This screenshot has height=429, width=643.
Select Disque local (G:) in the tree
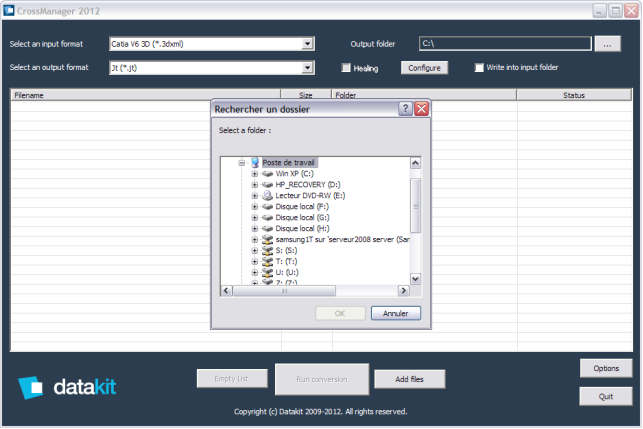click(303, 218)
